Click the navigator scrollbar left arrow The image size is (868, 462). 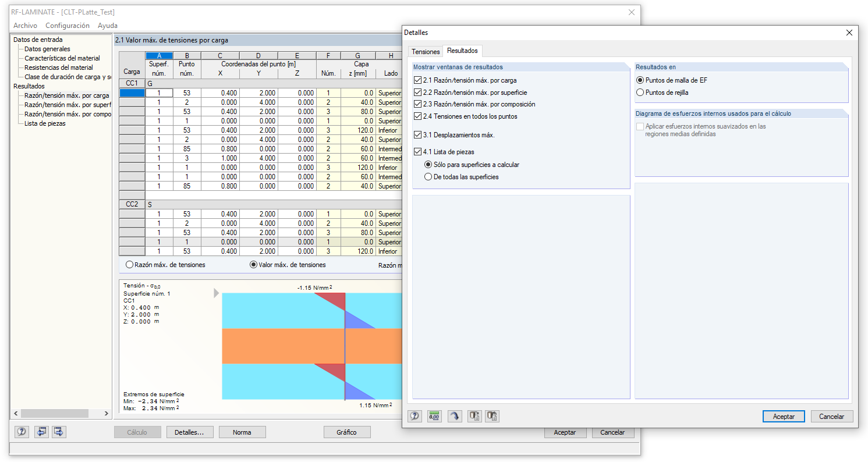15,413
